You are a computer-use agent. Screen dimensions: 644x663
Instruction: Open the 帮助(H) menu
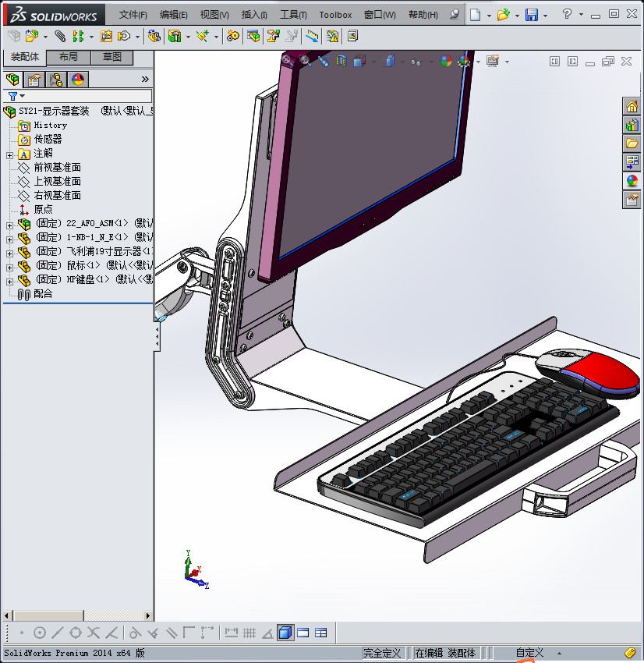(423, 15)
